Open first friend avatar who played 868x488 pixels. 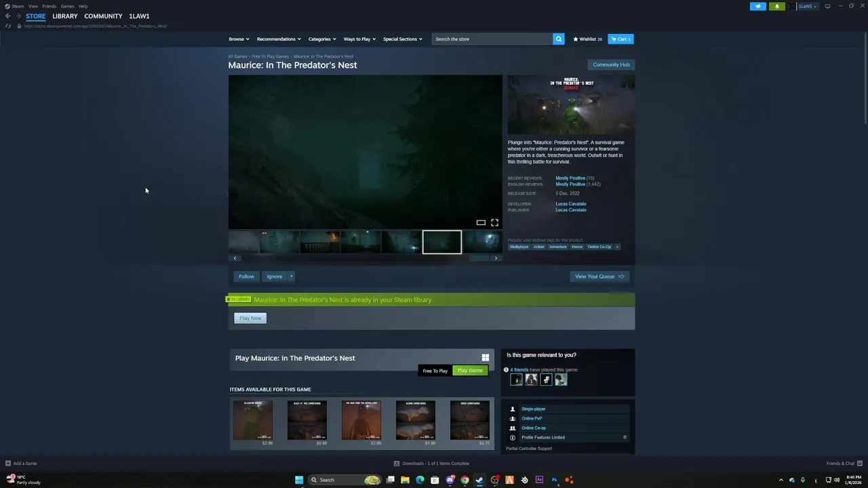[516, 380]
